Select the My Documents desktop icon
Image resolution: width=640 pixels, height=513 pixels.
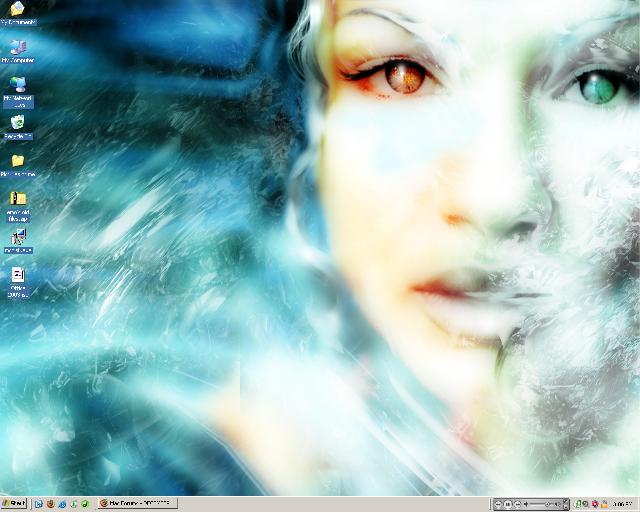[x=17, y=13]
